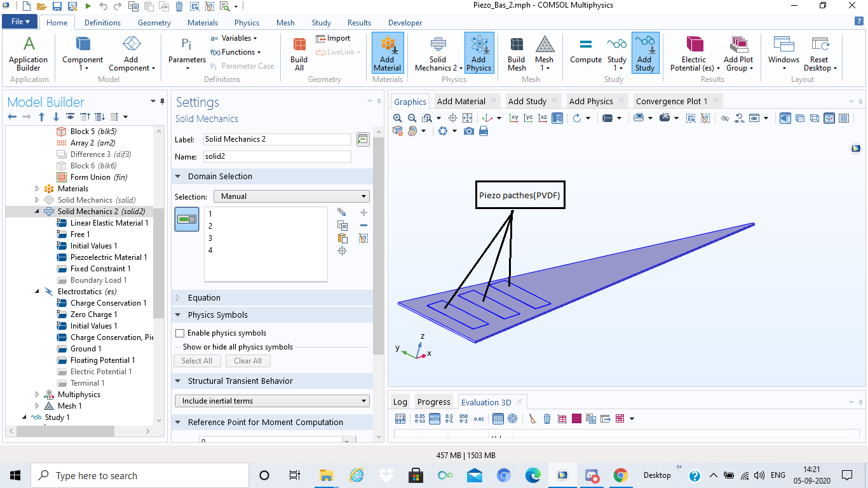Click the magenta color swatch in Evaluation toolbar

[x=576, y=419]
